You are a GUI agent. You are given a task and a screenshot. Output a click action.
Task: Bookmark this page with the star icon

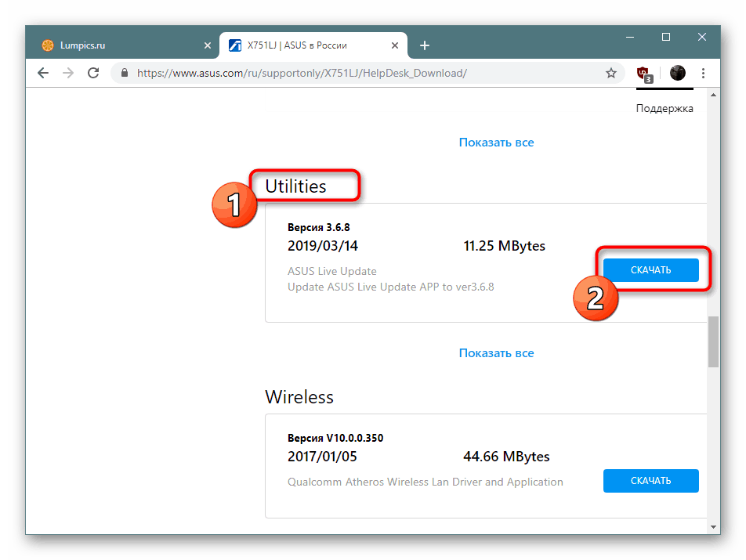(611, 73)
